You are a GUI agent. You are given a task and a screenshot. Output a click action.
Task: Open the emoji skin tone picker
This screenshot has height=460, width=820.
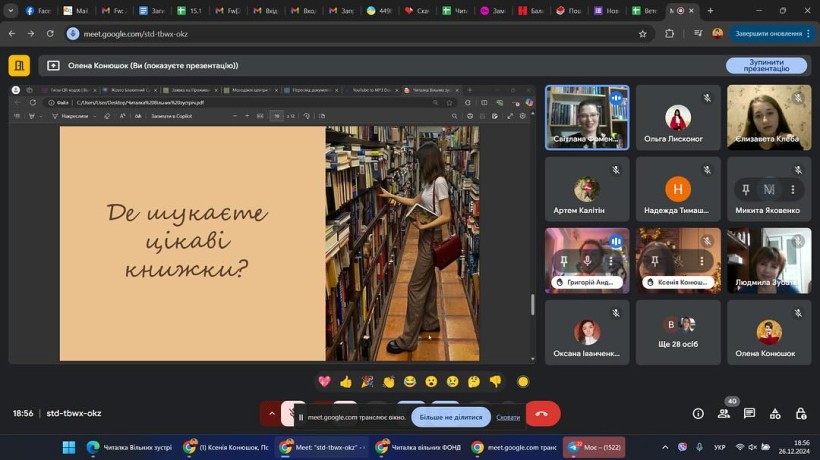click(522, 382)
